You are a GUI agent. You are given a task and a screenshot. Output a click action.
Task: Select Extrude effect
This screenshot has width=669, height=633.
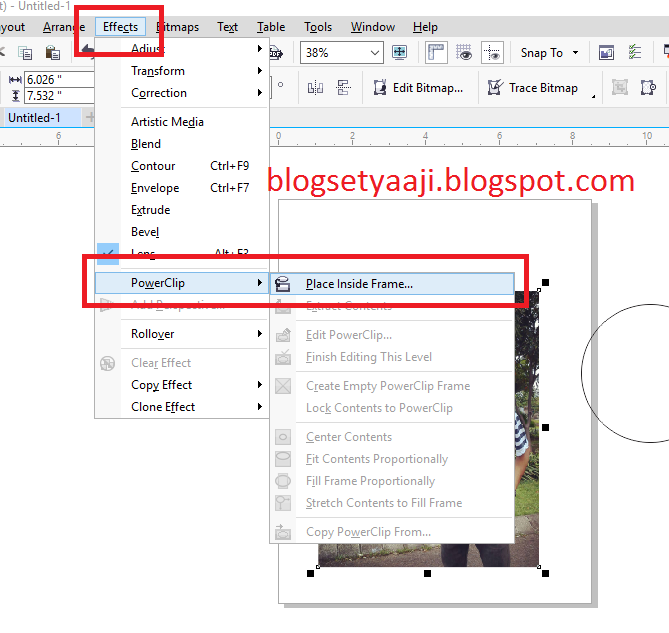[x=151, y=210]
